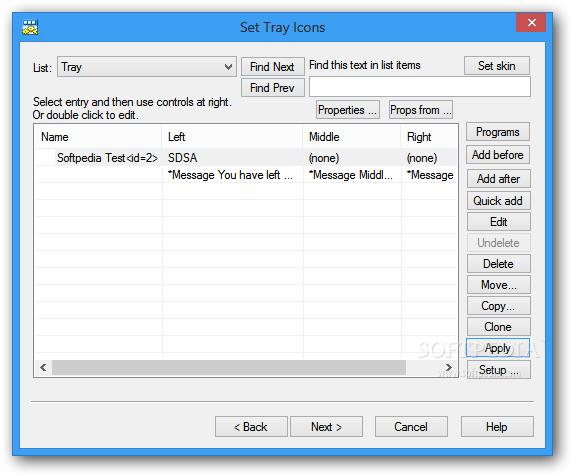Close the Set Tray Icons dialog
Image resolution: width=573 pixels, height=476 pixels.
531,23
